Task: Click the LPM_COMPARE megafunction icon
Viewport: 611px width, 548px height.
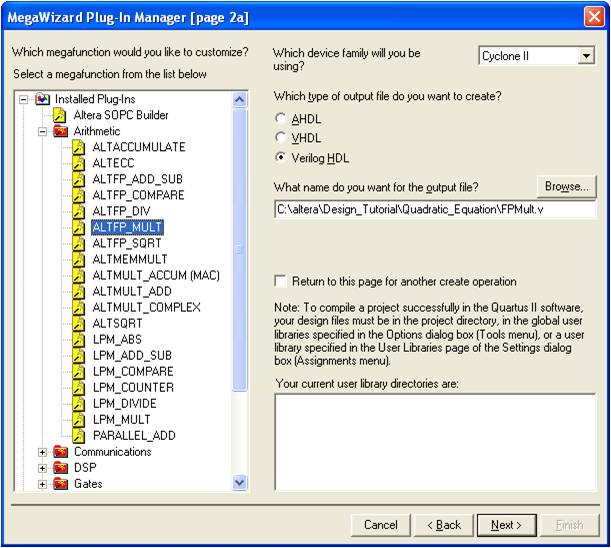Action: (x=78, y=371)
